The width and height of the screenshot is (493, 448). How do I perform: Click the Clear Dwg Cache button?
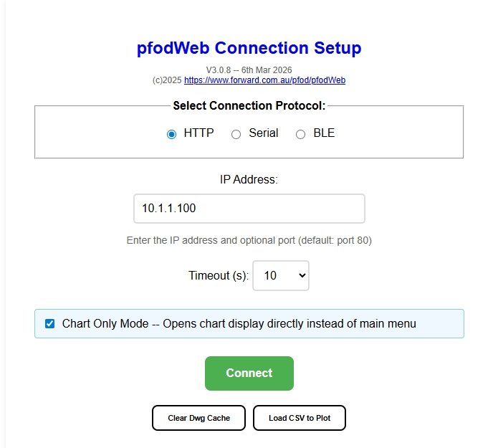click(198, 418)
